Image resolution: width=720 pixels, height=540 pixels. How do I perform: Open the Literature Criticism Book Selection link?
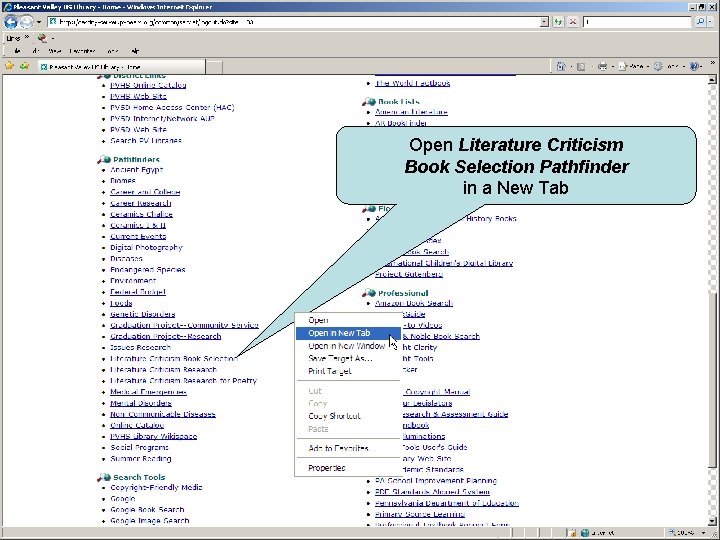(174, 359)
